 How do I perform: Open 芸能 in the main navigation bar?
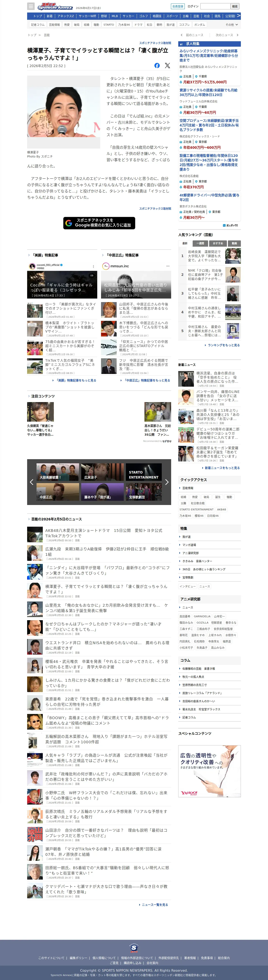(x=196, y=16)
